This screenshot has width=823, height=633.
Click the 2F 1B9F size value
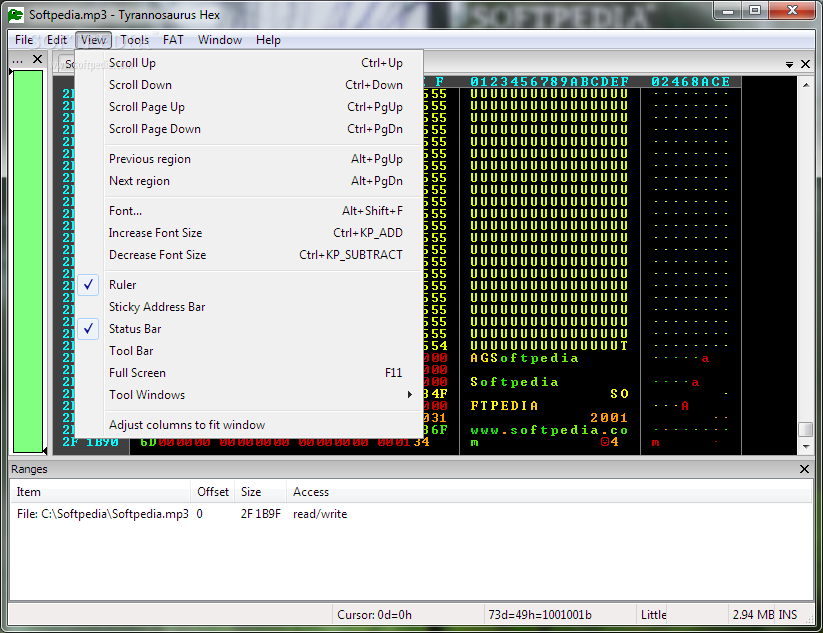point(260,514)
